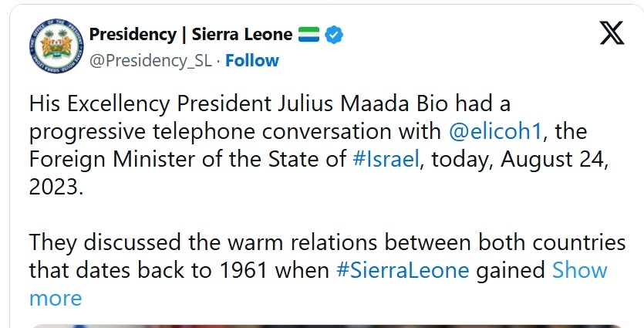The height and width of the screenshot is (328, 644).
Task: Open the #SierraLeone hashtag
Action: click(403, 270)
